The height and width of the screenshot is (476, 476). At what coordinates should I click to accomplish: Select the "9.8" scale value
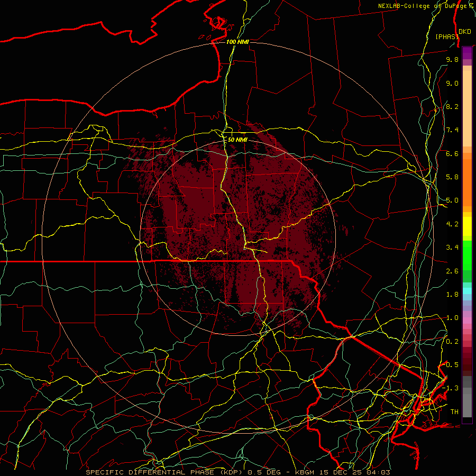pyautogui.click(x=452, y=59)
